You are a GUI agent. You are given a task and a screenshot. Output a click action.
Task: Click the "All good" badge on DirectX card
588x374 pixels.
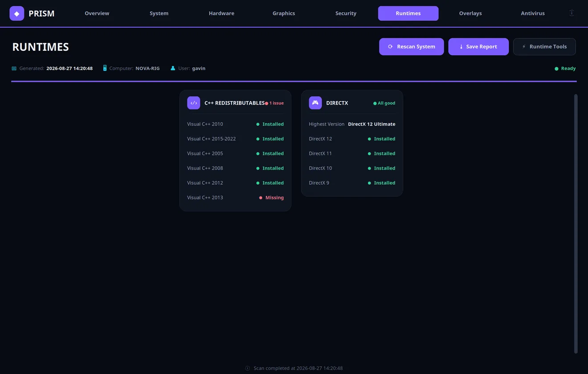tap(384, 103)
